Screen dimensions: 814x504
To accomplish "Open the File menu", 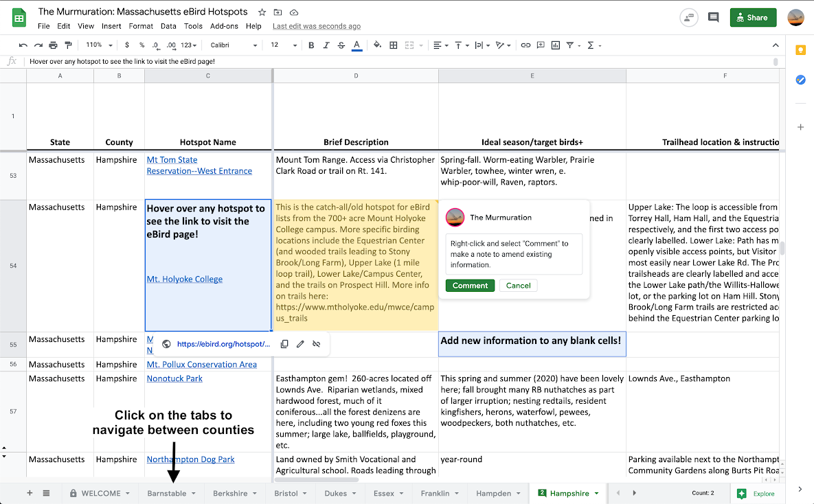I will tap(43, 26).
